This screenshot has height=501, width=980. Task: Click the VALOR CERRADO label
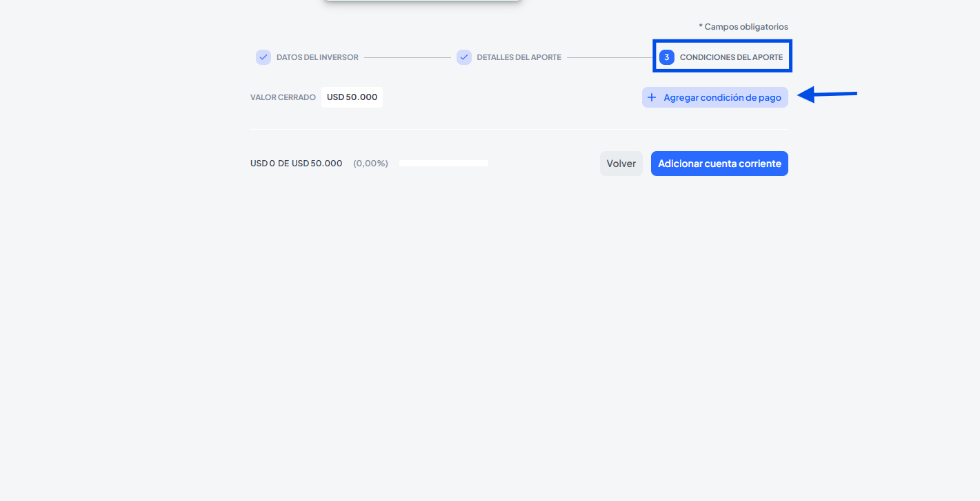(283, 97)
